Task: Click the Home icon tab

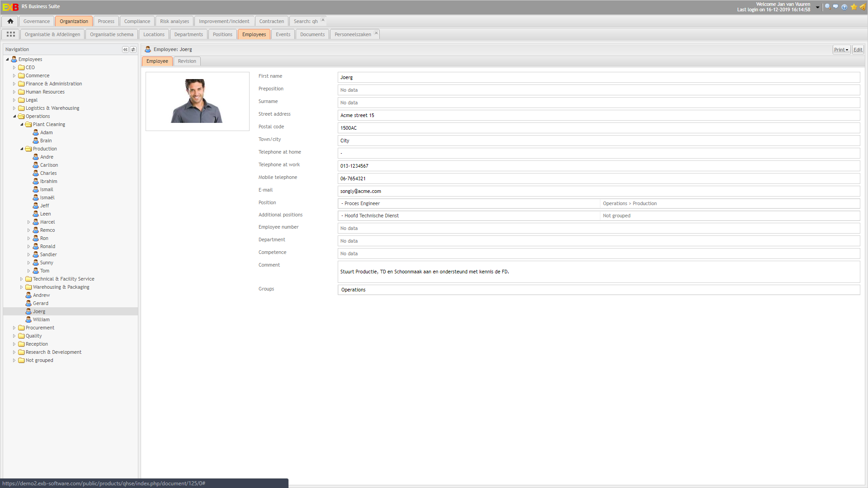Action: tap(10, 21)
